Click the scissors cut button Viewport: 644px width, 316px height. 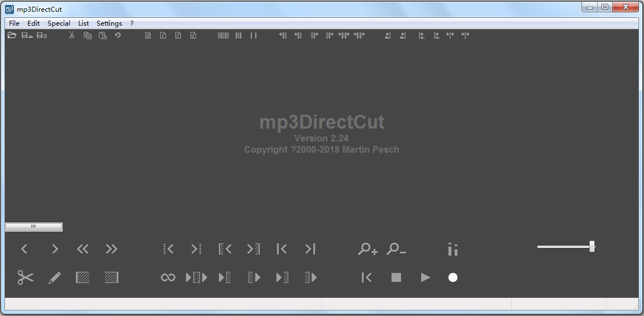(x=25, y=277)
